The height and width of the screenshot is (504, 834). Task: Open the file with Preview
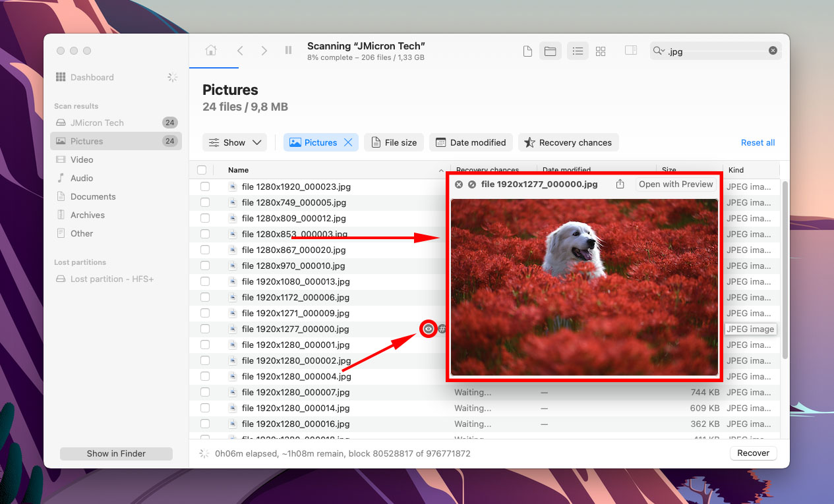point(676,184)
